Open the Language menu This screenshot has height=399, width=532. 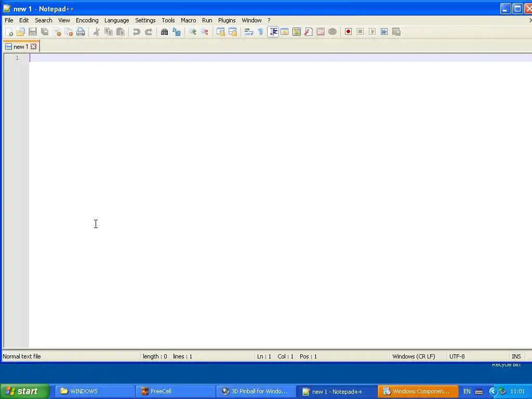click(116, 20)
